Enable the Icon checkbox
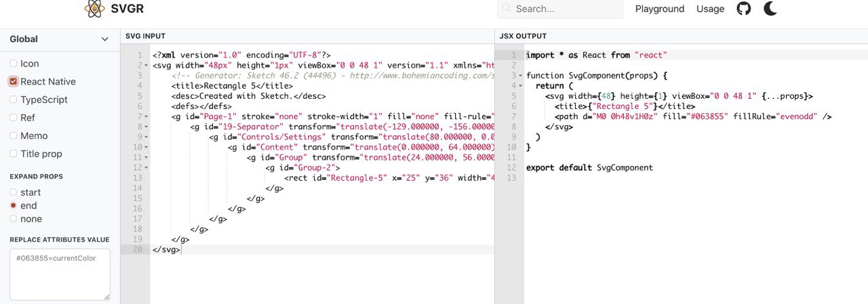The height and width of the screenshot is (304, 868). [14, 63]
